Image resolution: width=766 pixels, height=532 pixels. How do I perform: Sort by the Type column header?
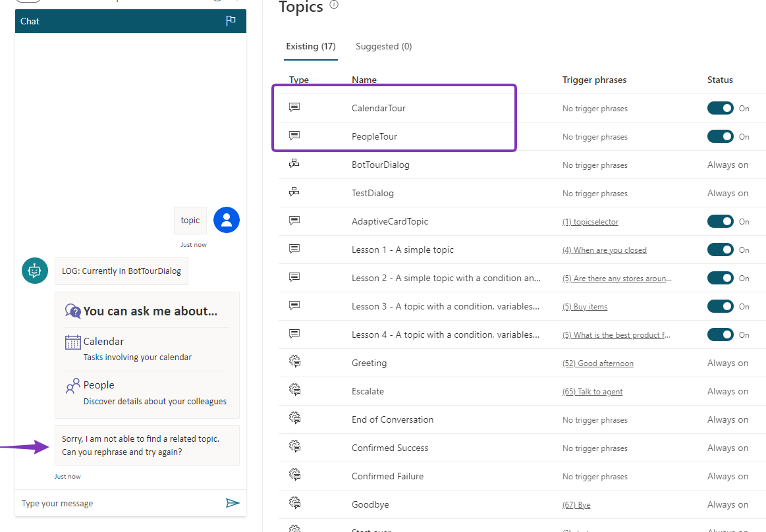(299, 80)
